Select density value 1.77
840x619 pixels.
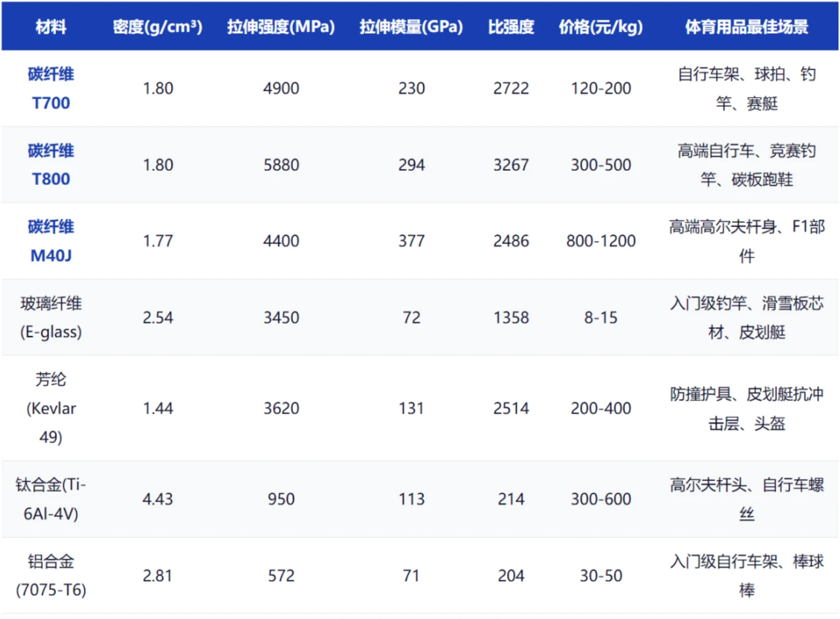[x=158, y=241]
